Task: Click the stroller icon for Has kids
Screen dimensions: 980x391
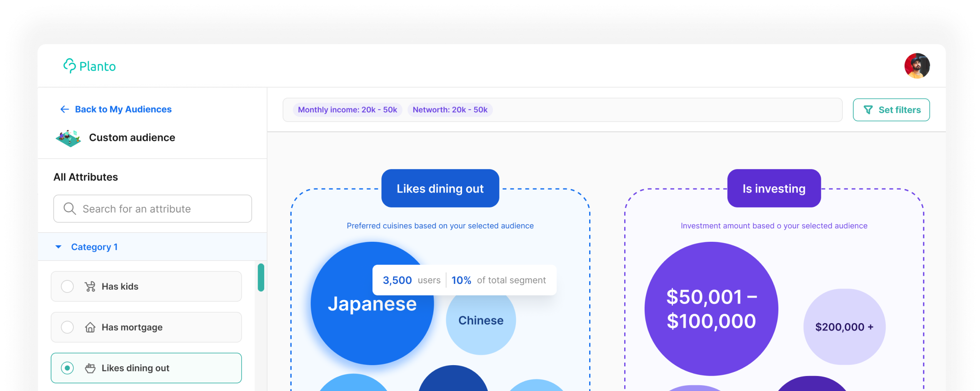Action: pos(90,287)
